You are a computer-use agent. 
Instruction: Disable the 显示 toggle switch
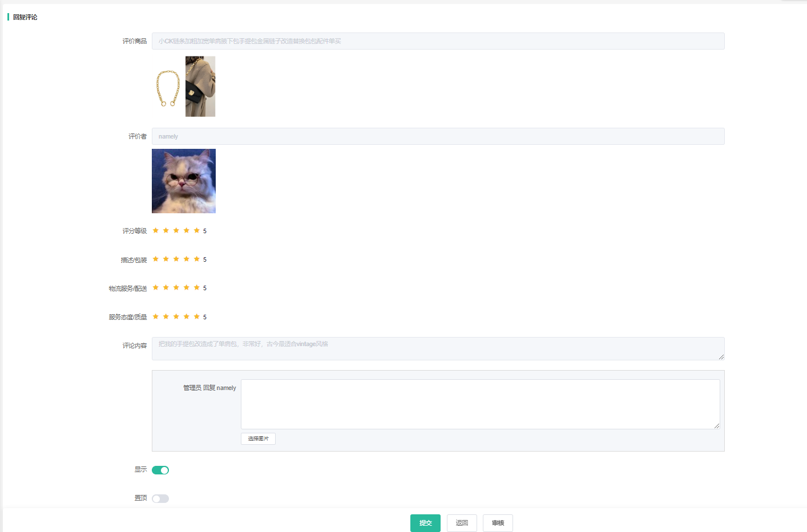160,470
